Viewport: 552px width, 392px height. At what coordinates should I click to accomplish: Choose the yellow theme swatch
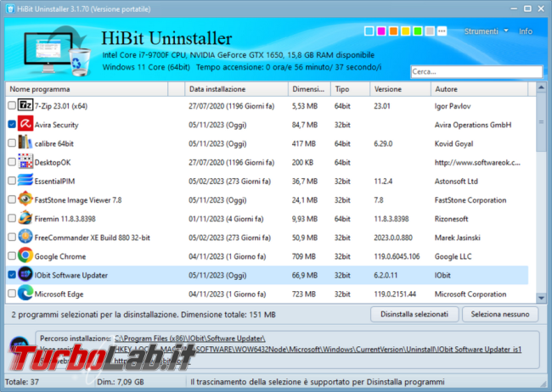406,31
